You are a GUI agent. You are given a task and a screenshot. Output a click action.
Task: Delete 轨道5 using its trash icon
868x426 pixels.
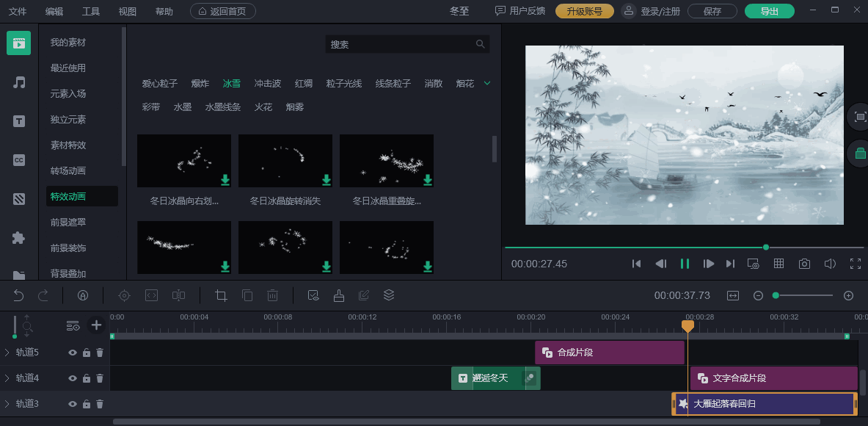pos(100,353)
